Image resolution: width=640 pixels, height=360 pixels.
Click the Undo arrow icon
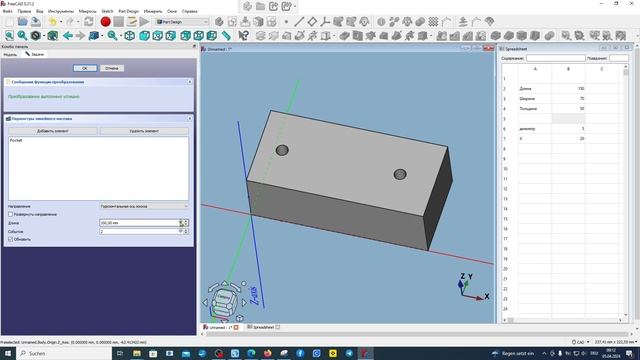[53, 22]
